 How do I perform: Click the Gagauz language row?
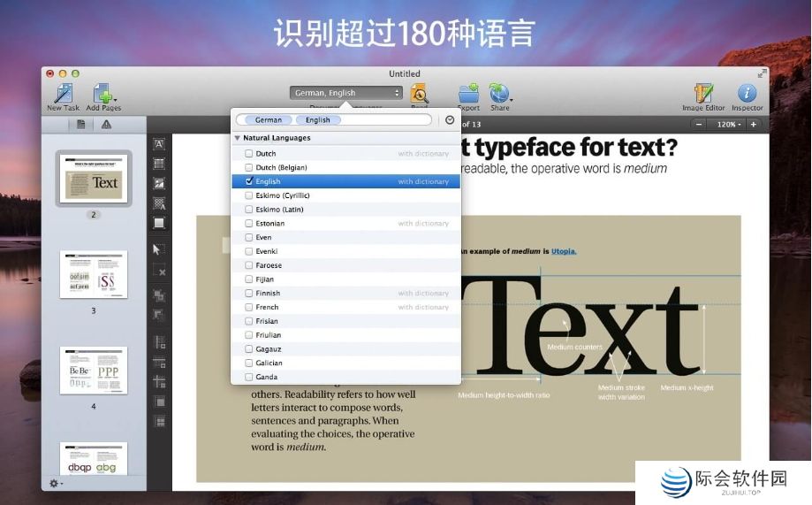click(x=346, y=349)
